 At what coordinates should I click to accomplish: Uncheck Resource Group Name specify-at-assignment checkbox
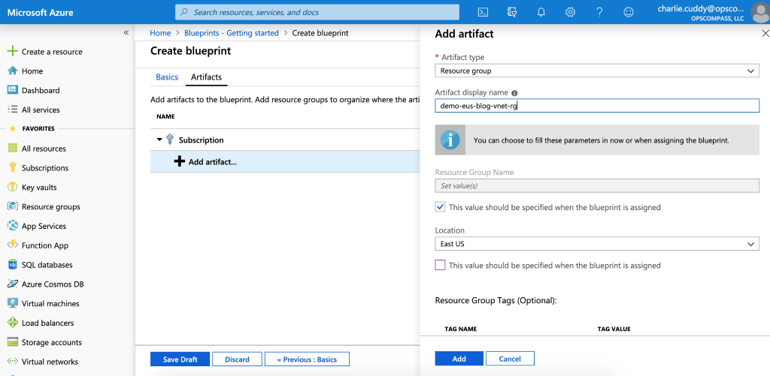(440, 207)
